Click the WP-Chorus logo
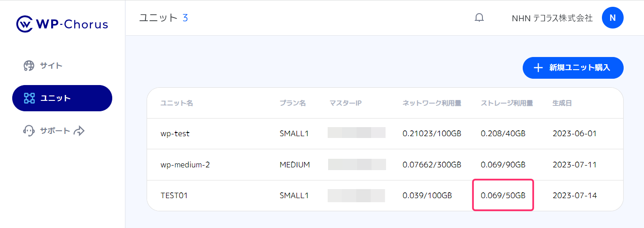644x228 pixels. [62, 24]
